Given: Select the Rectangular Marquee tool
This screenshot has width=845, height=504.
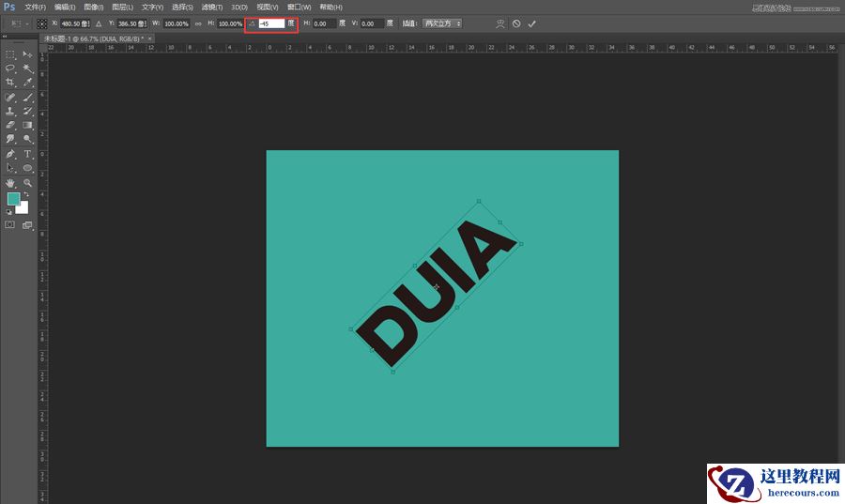Looking at the screenshot, I should tap(10, 54).
